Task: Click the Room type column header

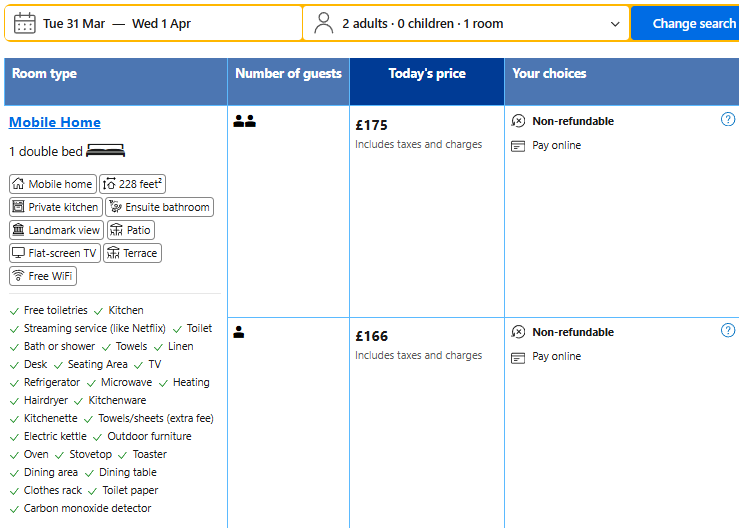Action: [x=44, y=74]
